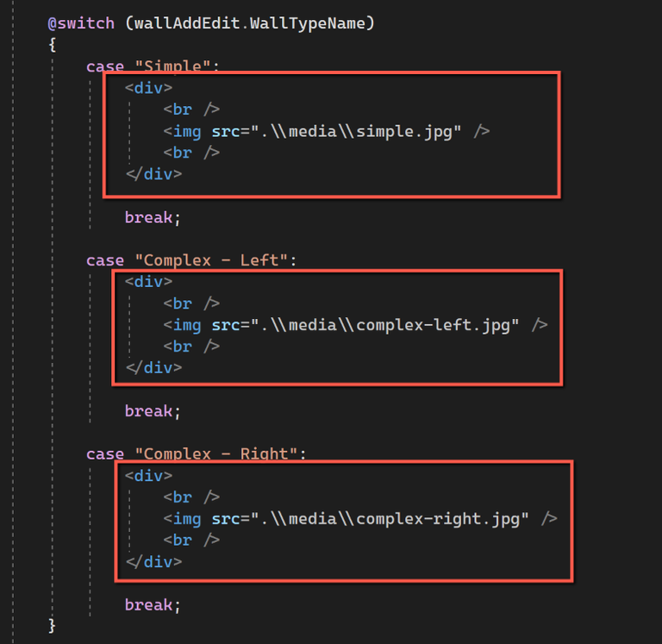Click br tag below simple.jpg image
This screenshot has height=644, width=662.
coord(191,153)
